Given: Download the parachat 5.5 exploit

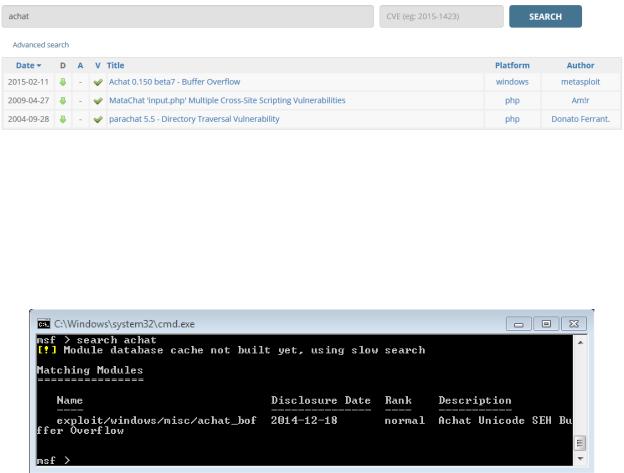Looking at the screenshot, I should click(63, 119).
